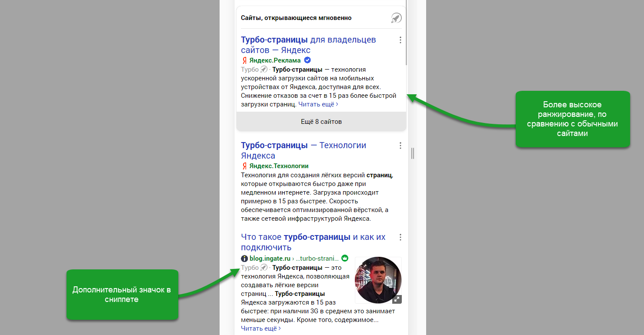The width and height of the screenshot is (644, 335).
Task: Open the 'Турбо-страницы для владельцев сайтов — Яндекс' result
Action: tap(308, 45)
